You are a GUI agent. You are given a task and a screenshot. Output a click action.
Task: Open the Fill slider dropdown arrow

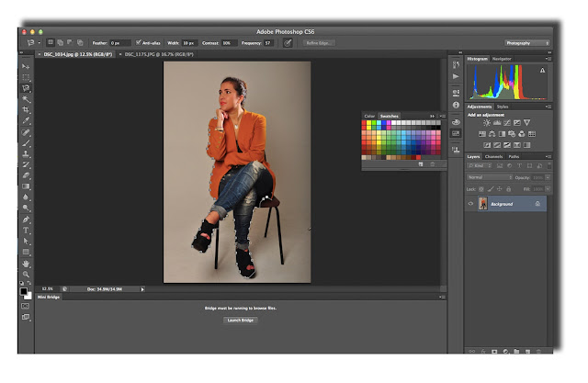pos(548,189)
